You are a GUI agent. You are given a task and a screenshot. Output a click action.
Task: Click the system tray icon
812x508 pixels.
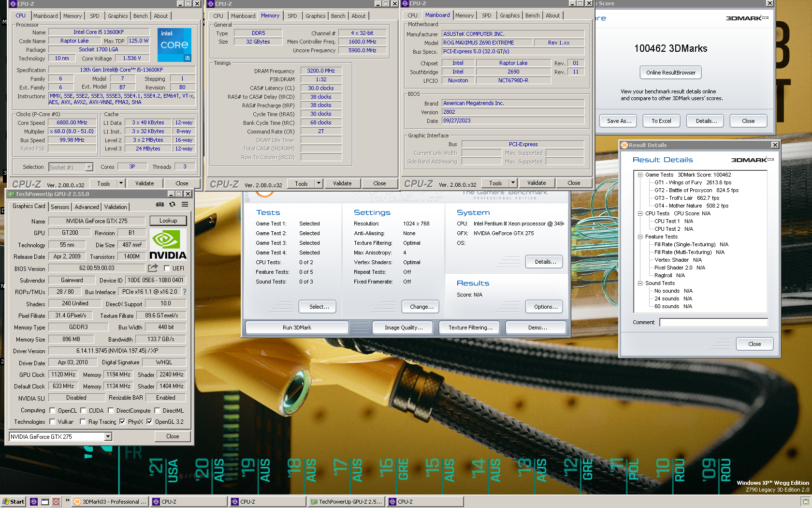[805, 502]
